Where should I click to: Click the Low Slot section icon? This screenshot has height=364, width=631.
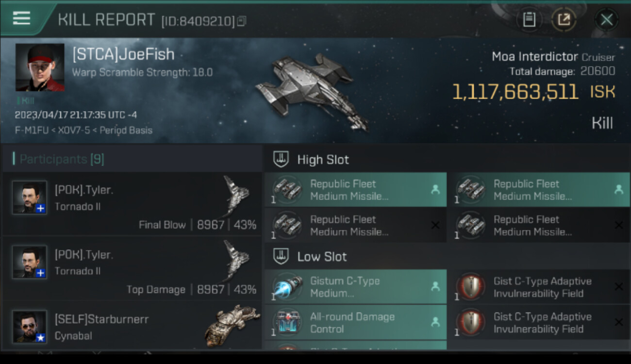[x=281, y=256]
